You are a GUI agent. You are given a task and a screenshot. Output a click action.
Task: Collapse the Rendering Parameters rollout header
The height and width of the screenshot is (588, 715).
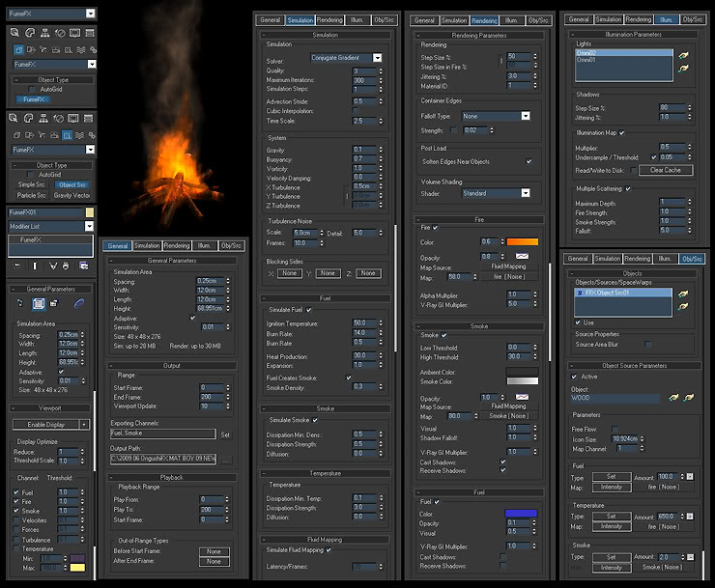point(479,35)
